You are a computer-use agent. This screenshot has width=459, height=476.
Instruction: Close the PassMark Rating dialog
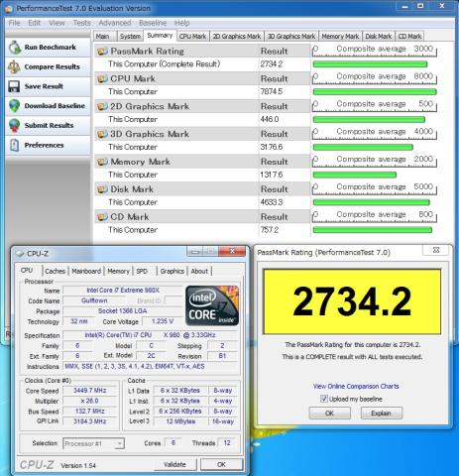tap(436, 250)
